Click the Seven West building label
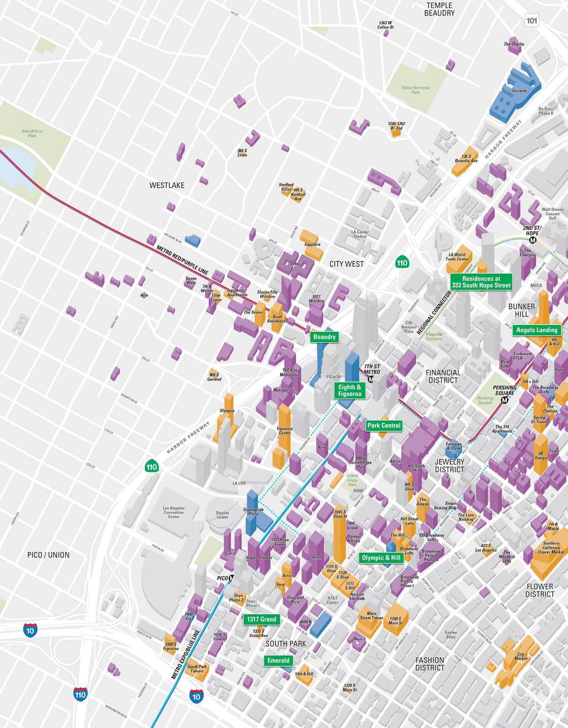 (191, 280)
